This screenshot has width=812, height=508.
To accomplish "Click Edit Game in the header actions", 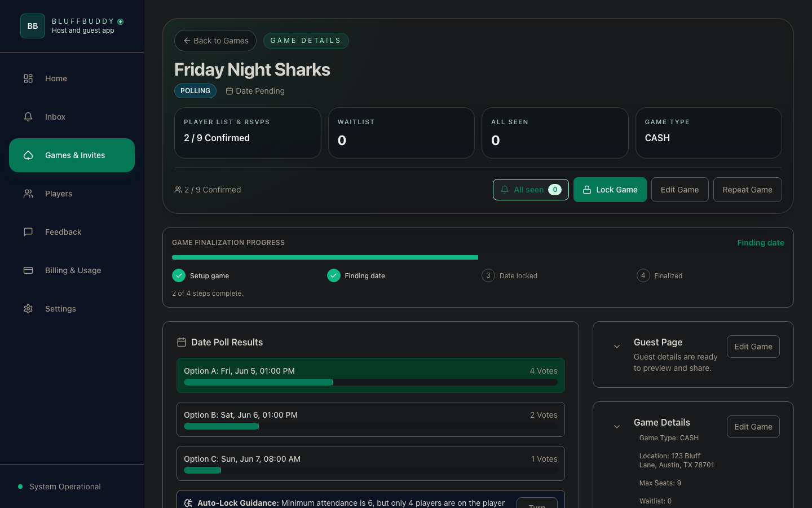I will tap(680, 190).
